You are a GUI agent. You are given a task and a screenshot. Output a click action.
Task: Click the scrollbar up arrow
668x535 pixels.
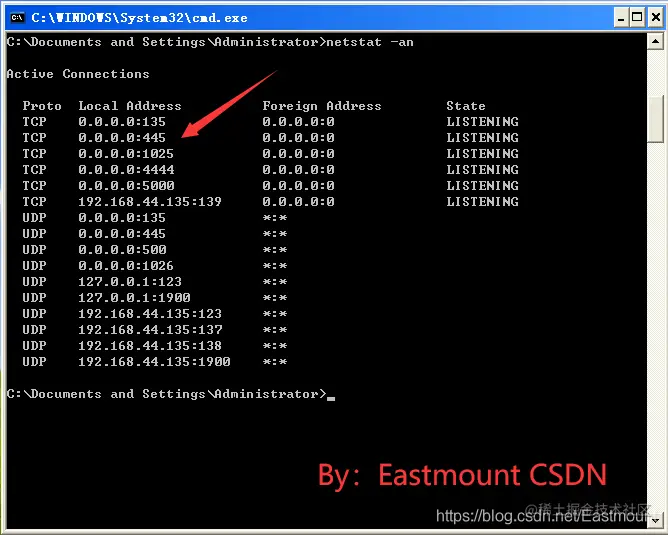pyautogui.click(x=655, y=42)
